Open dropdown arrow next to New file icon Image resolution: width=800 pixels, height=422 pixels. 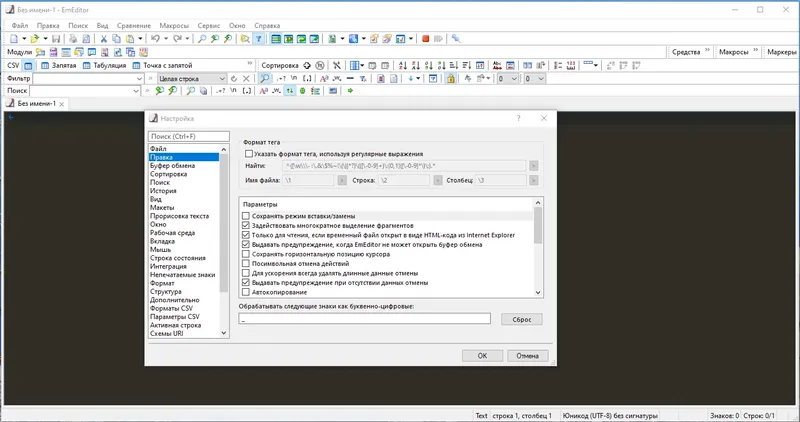(24, 39)
